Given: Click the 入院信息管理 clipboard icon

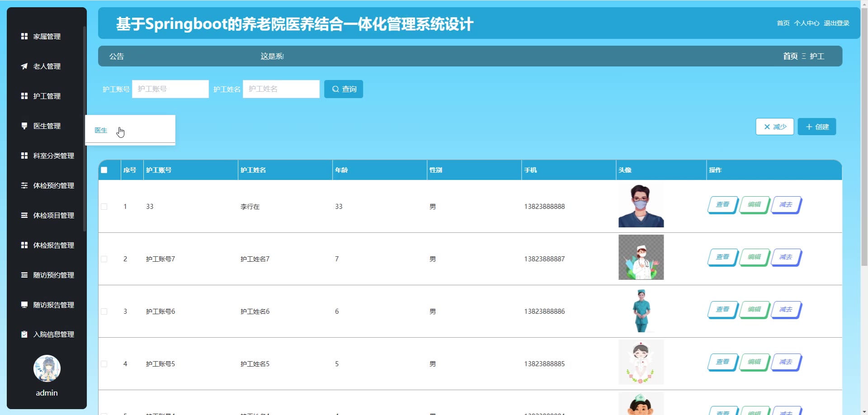Looking at the screenshot, I should (24, 335).
